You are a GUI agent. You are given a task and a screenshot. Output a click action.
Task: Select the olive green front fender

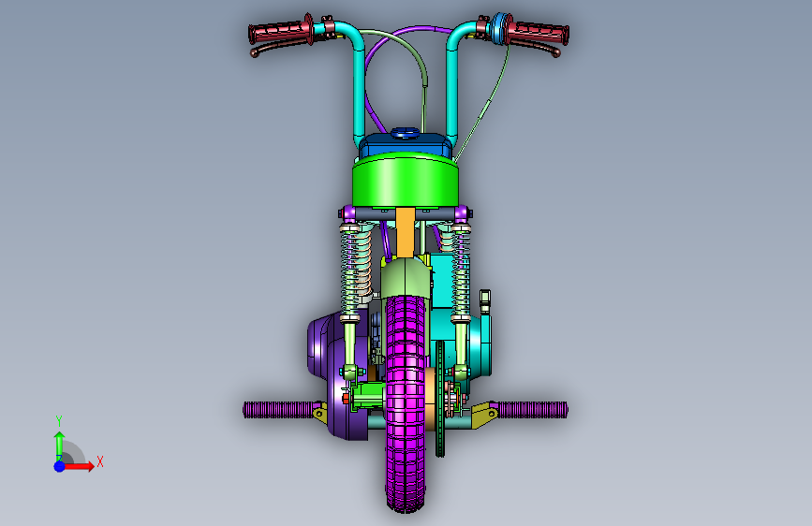pyautogui.click(x=406, y=280)
